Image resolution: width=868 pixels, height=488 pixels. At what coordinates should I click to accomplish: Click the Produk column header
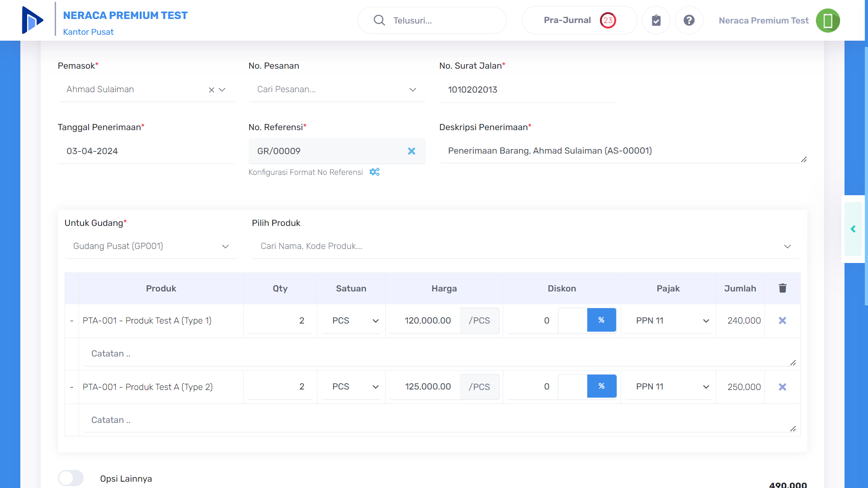(161, 288)
